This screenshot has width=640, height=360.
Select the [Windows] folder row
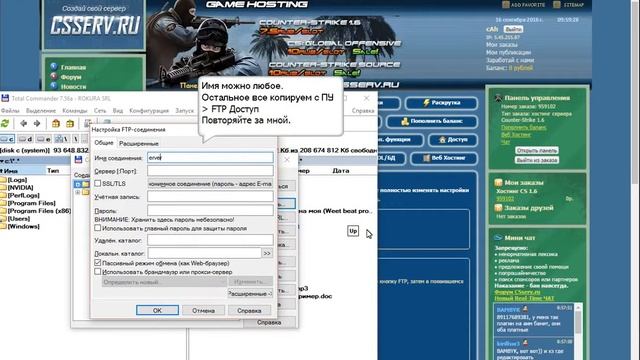point(20,226)
